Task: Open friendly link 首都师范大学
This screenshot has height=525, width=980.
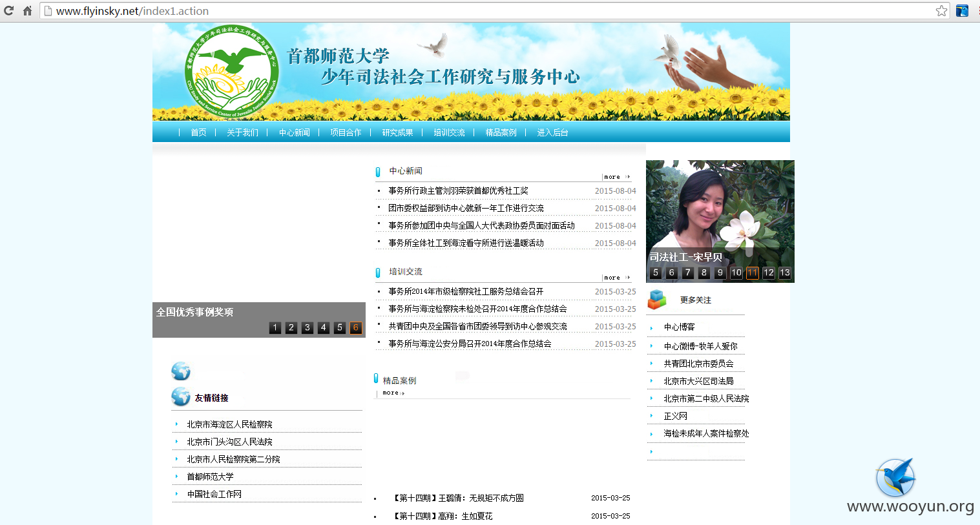Action: tap(210, 477)
